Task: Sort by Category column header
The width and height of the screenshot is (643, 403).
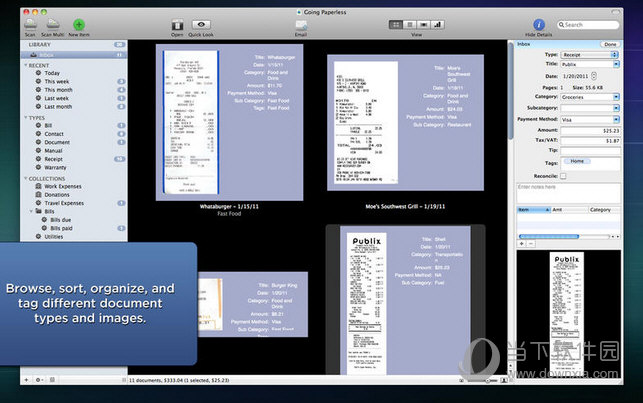Action: [604, 210]
